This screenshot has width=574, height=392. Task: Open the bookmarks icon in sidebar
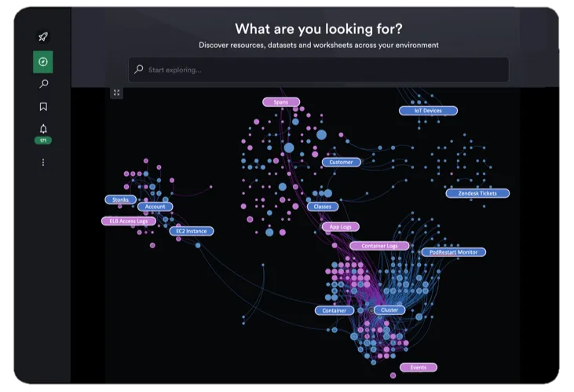pos(43,107)
